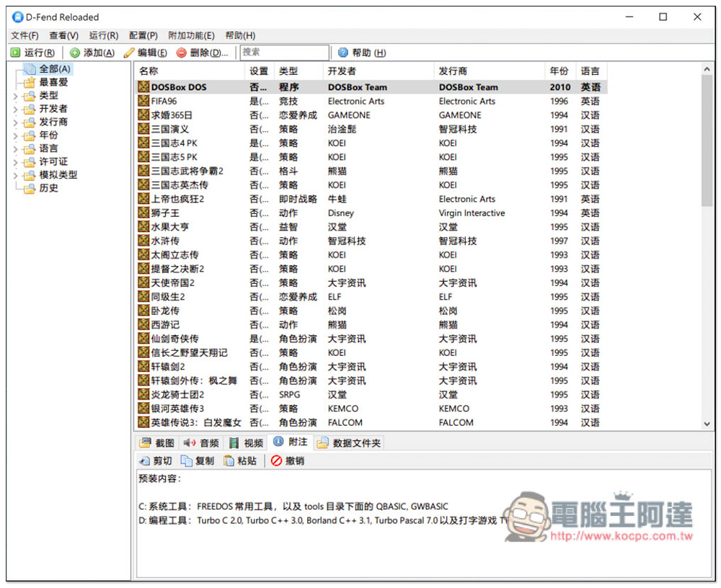The image size is (721, 588).
Task: Click the 搜索 search input field
Action: [284, 53]
